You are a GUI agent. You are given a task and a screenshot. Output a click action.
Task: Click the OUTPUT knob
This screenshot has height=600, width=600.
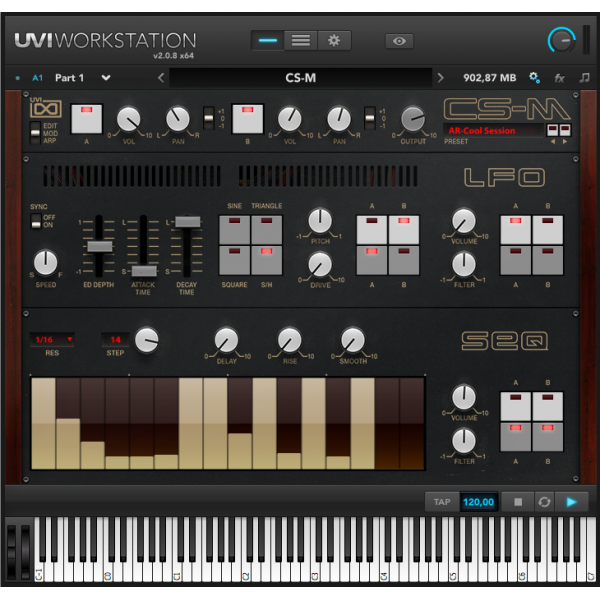pos(413,119)
